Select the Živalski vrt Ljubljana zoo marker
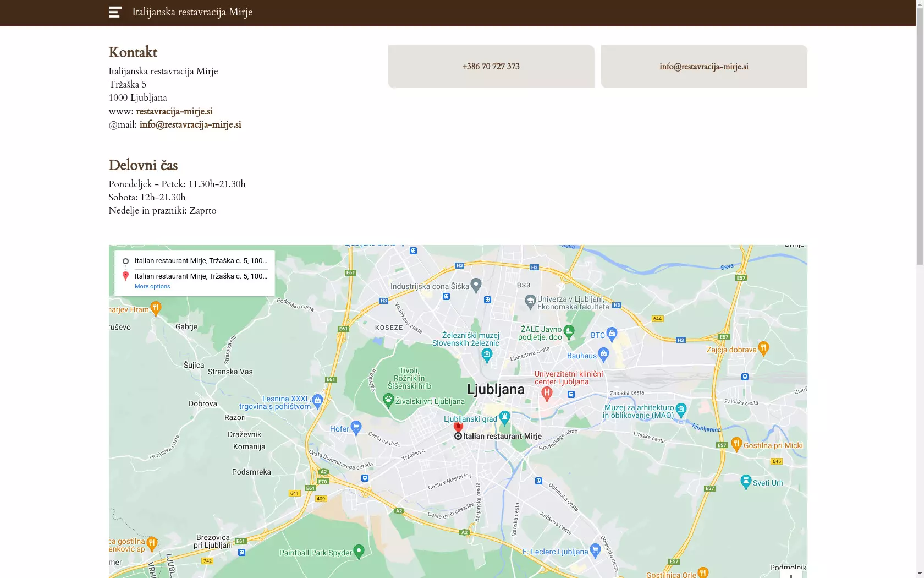Screen dimensions: 924x578 388,400
